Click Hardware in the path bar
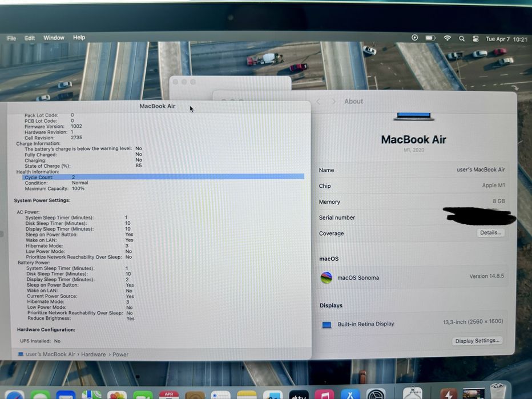This screenshot has width=532, height=399. [x=93, y=354]
